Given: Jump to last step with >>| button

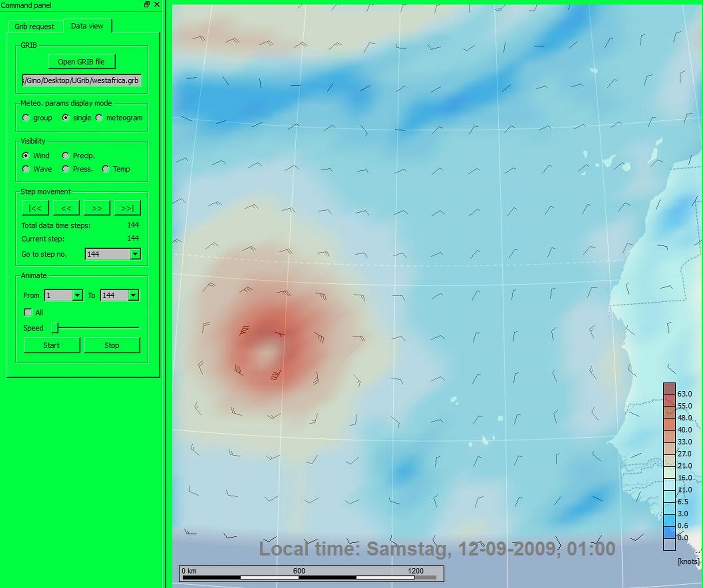Looking at the screenshot, I should [127, 208].
